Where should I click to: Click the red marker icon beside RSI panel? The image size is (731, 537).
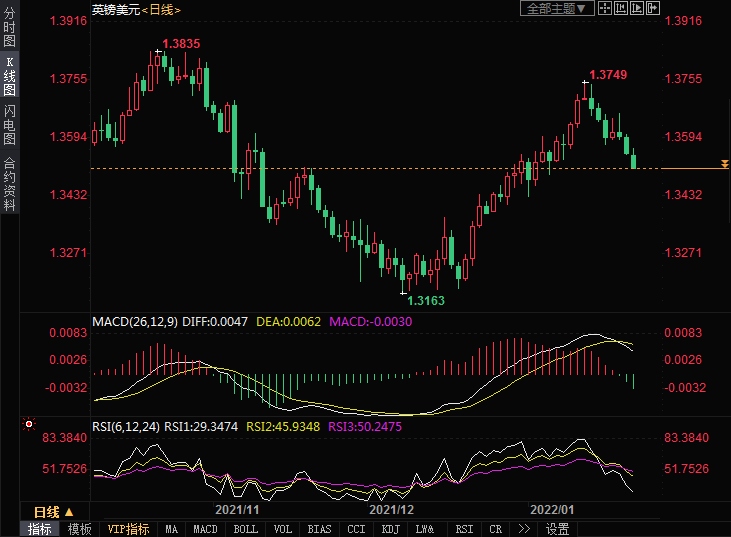[28, 424]
